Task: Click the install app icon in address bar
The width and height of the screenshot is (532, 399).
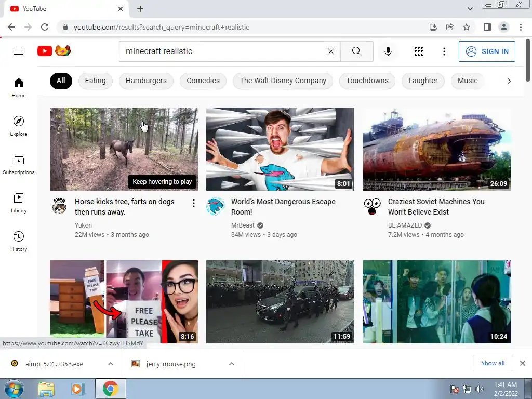Action: click(x=433, y=27)
